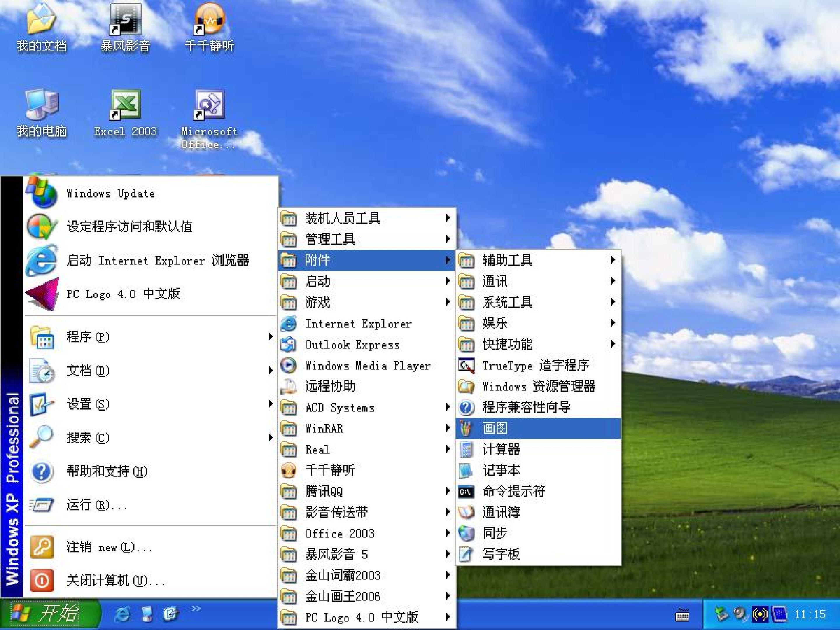Launch Windows Media Player
Viewport: 840px width, 630px height.
[367, 365]
